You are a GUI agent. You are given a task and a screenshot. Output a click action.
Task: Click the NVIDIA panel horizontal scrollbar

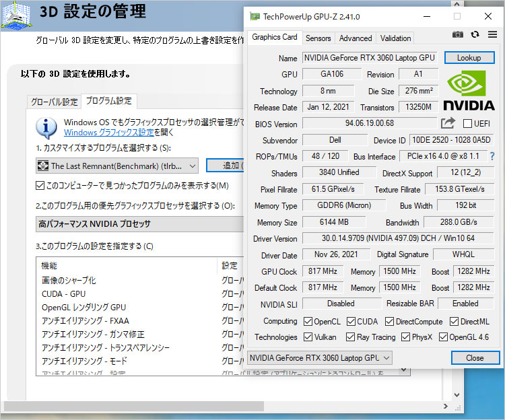point(133,406)
